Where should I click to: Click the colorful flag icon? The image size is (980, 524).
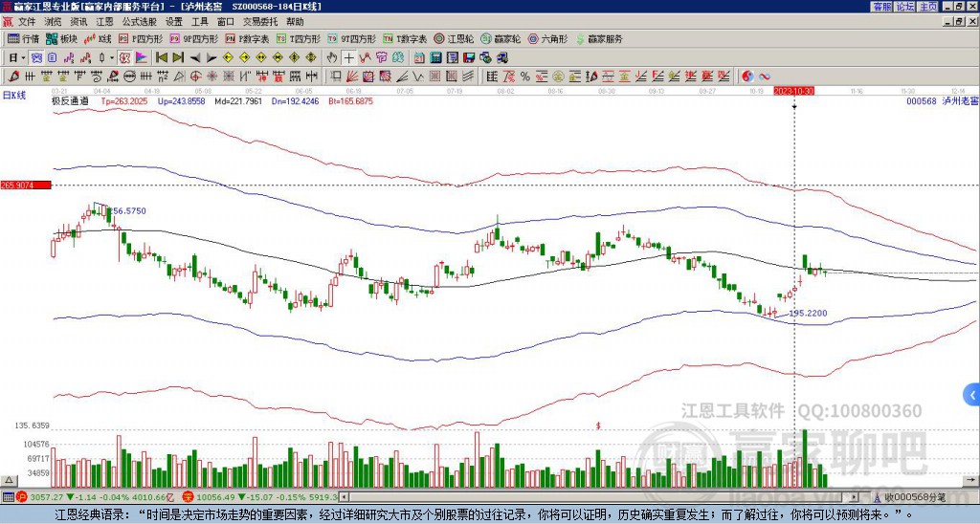pos(142,57)
